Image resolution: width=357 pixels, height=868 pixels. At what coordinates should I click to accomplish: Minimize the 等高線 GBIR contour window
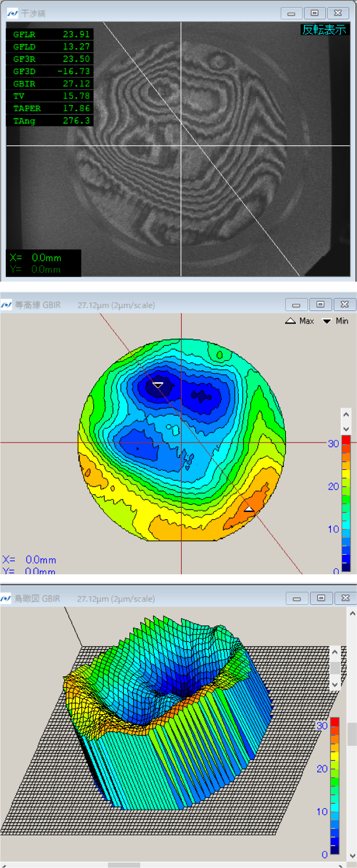coord(296,304)
